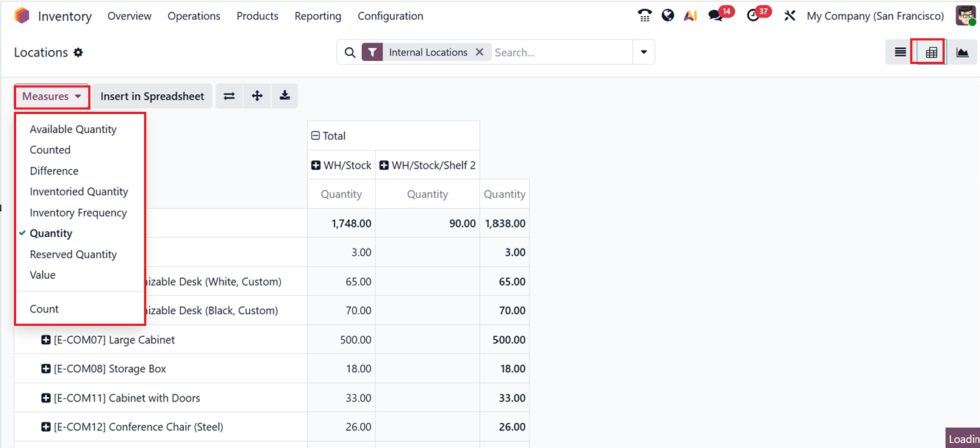Open the Locations gear settings icon
980x448 pixels.
point(79,52)
